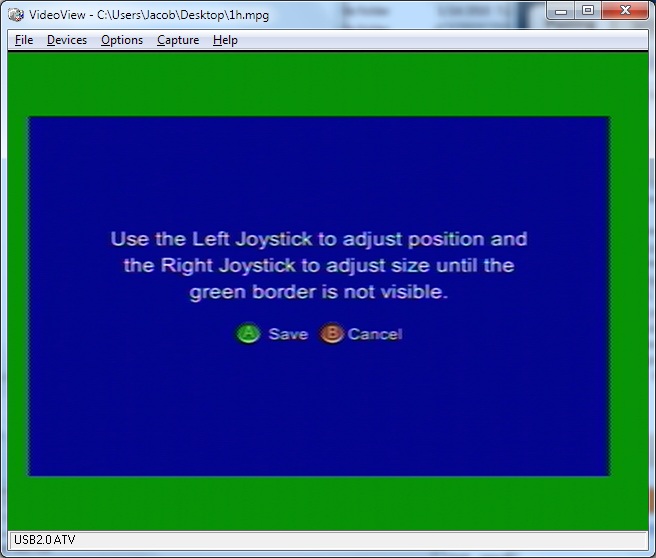Close the VideoView window
Viewport: 656px width, 558px height.
[x=625, y=10]
